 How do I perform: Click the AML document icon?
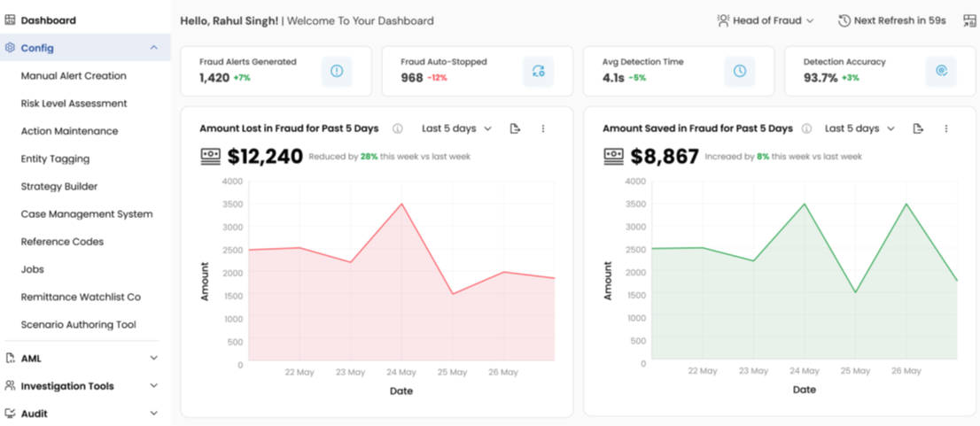10,358
